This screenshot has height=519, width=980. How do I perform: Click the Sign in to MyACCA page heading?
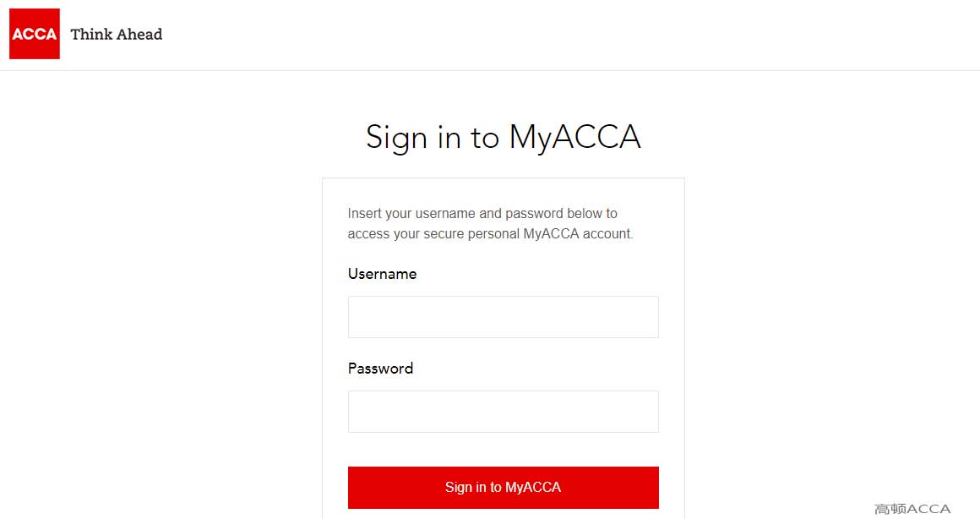point(504,137)
